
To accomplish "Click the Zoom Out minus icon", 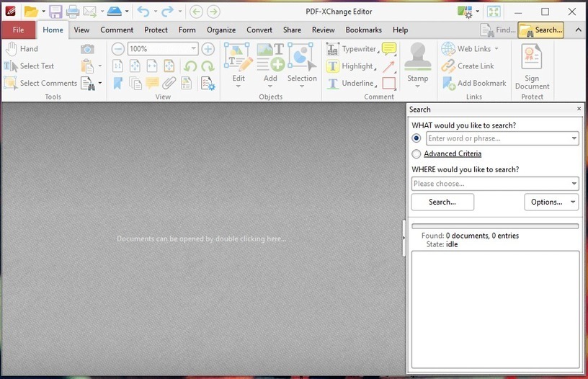I will coord(117,49).
